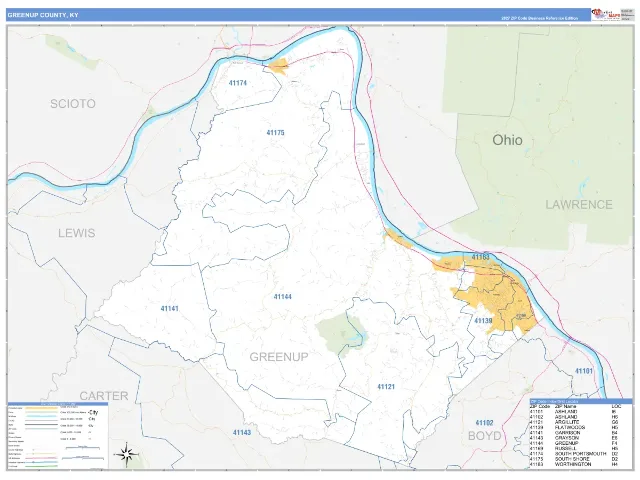
Task: Click the GREENUP county name label
Action: tap(279, 357)
